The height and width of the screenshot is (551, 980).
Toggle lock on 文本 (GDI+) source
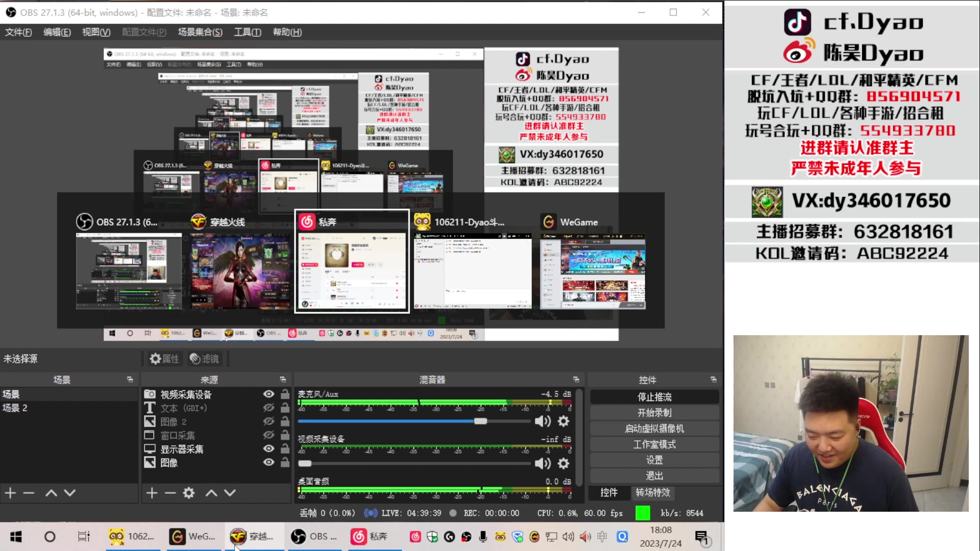(285, 408)
